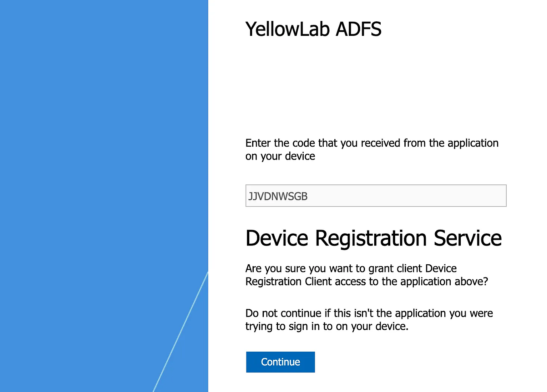Click the grant access confirmation question
This screenshot has height=392, width=547.
367,275
